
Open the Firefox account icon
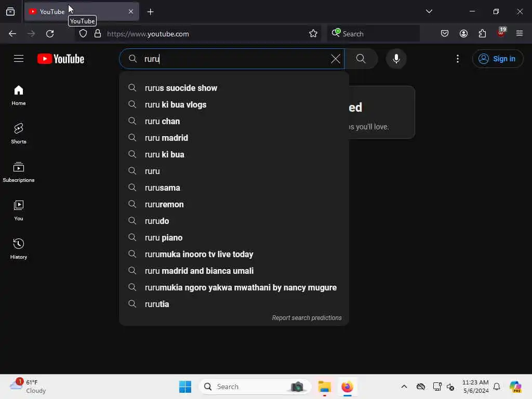[463, 34]
